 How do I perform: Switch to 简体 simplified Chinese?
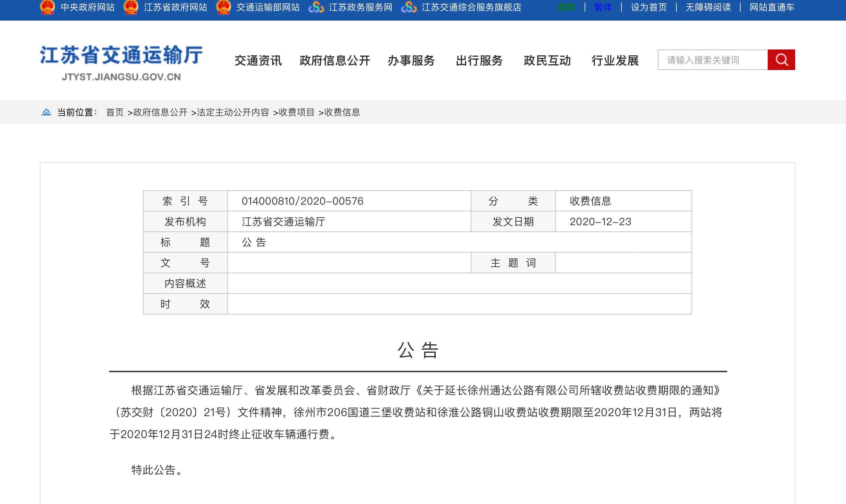[567, 7]
